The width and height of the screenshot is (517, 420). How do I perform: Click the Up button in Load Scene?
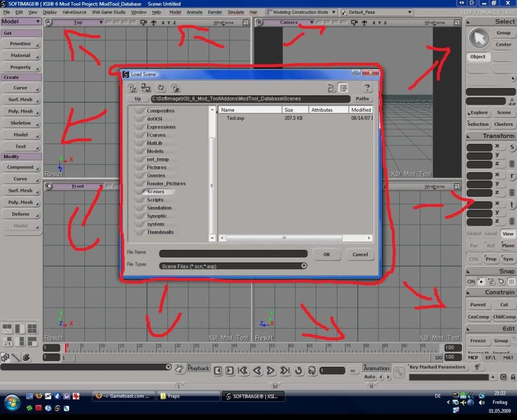pos(137,99)
